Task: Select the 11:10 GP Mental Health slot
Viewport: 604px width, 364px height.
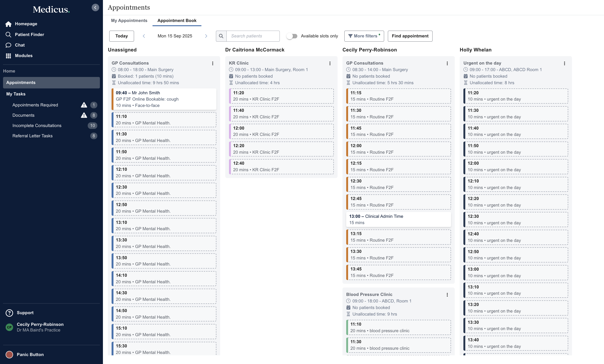Action: [x=164, y=120]
